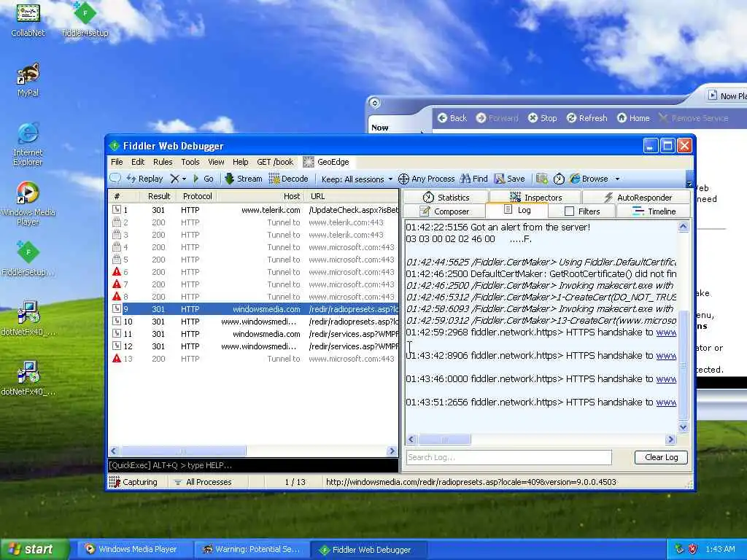This screenshot has height=560, width=747.
Task: Open the Edit menu
Action: pyautogui.click(x=138, y=162)
